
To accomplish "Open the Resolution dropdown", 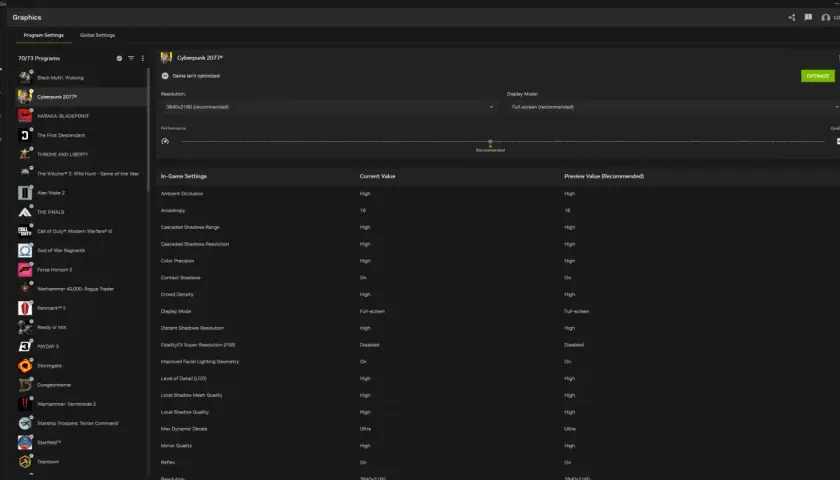I will tap(329, 107).
